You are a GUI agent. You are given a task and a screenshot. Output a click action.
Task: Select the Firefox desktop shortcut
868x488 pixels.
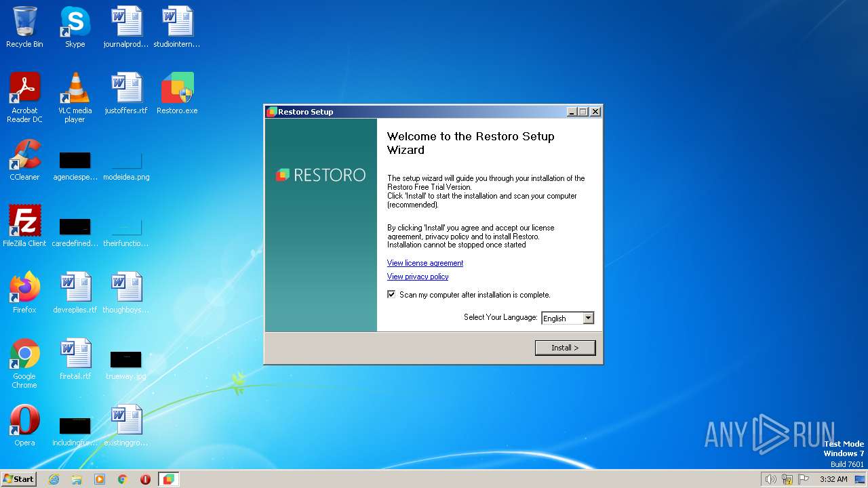pyautogui.click(x=24, y=293)
